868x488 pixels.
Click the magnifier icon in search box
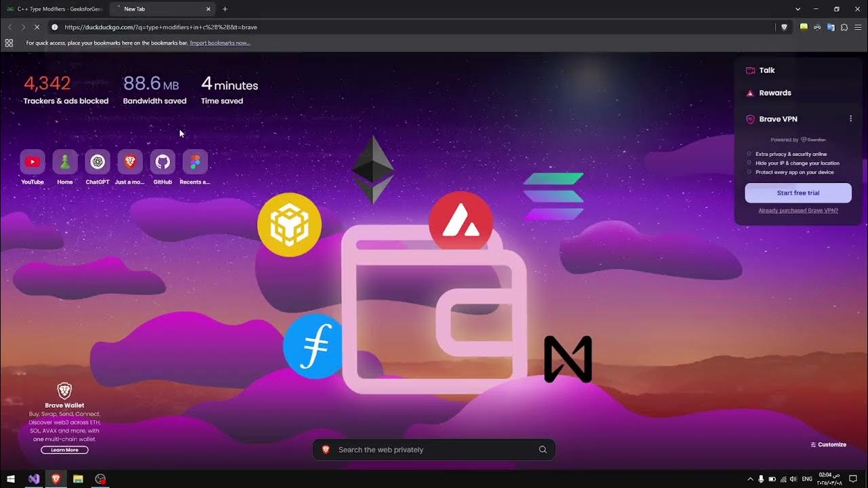coord(542,449)
